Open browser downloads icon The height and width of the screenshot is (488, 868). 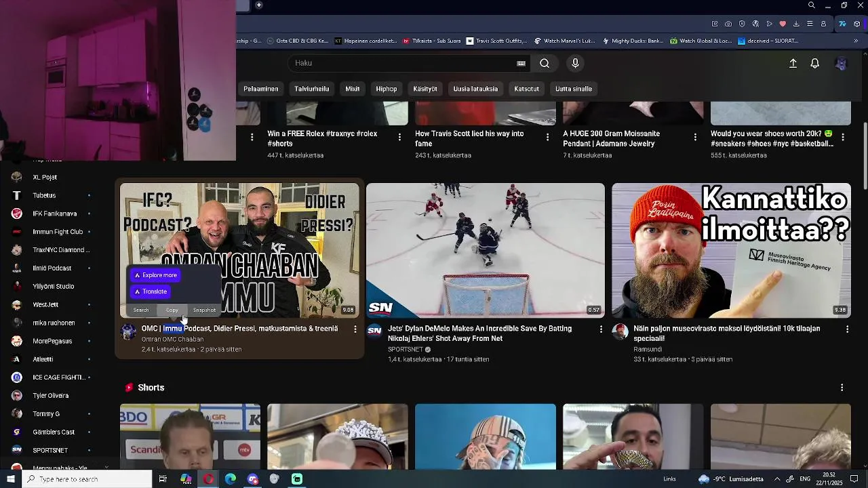(796, 24)
